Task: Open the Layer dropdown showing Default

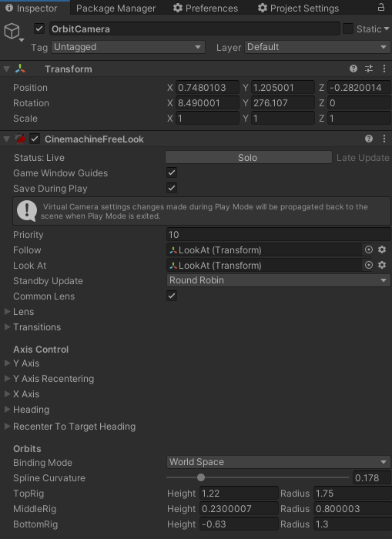Action: (x=318, y=47)
